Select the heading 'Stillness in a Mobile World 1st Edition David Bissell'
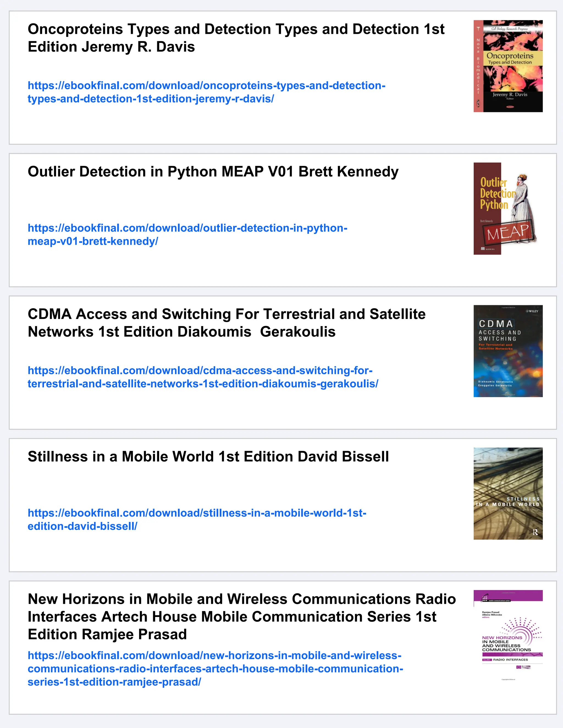Image resolution: width=563 pixels, height=728 pixels. point(208,457)
